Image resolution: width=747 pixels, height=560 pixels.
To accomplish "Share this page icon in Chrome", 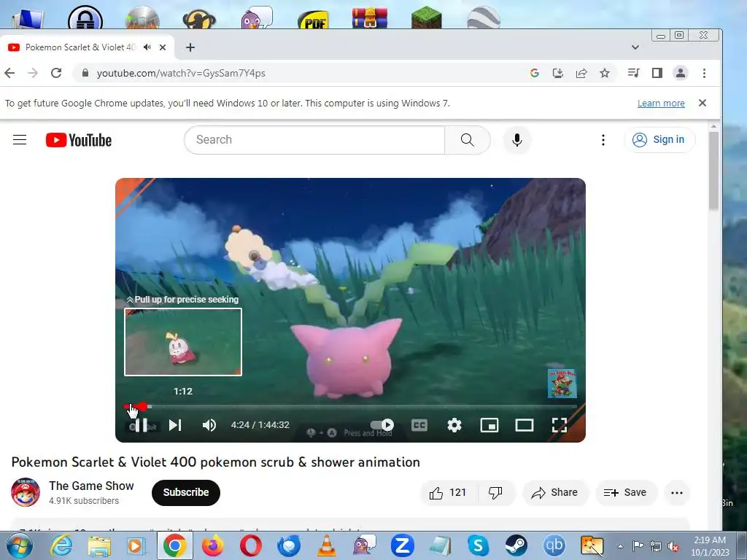I will click(x=581, y=73).
